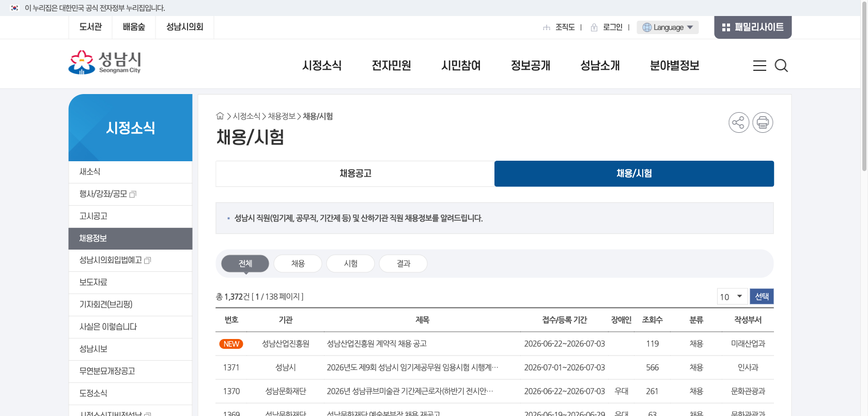Open 도정소식 in the sidebar

click(130, 394)
